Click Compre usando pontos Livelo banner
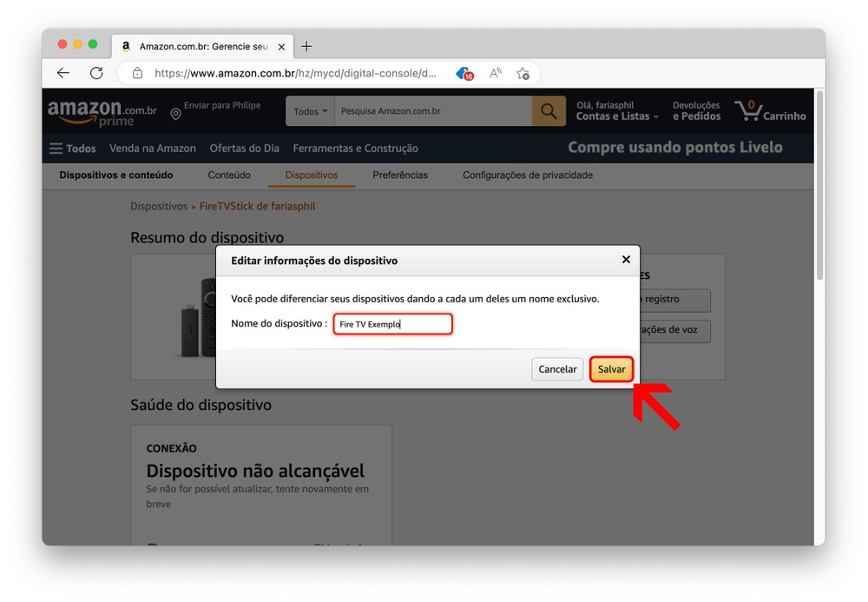Viewport: 868px width, 602px height. click(675, 148)
